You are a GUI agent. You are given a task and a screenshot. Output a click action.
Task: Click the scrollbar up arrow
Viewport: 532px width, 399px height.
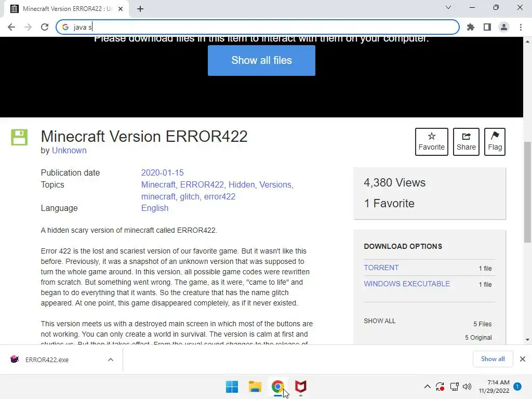(527, 42)
